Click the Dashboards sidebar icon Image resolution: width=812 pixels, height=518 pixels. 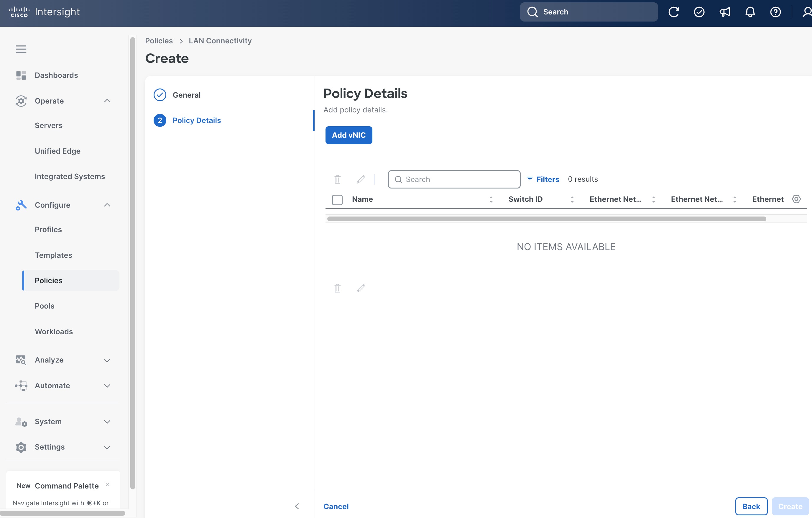[21, 75]
